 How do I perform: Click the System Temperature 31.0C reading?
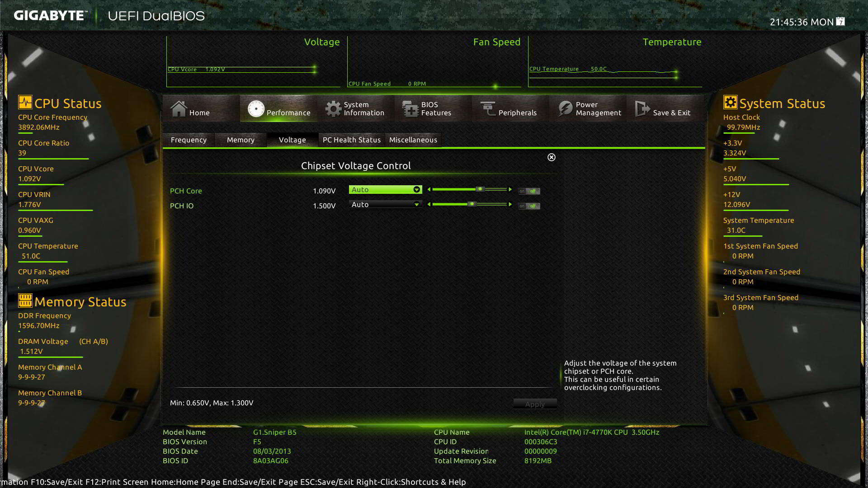pos(736,230)
